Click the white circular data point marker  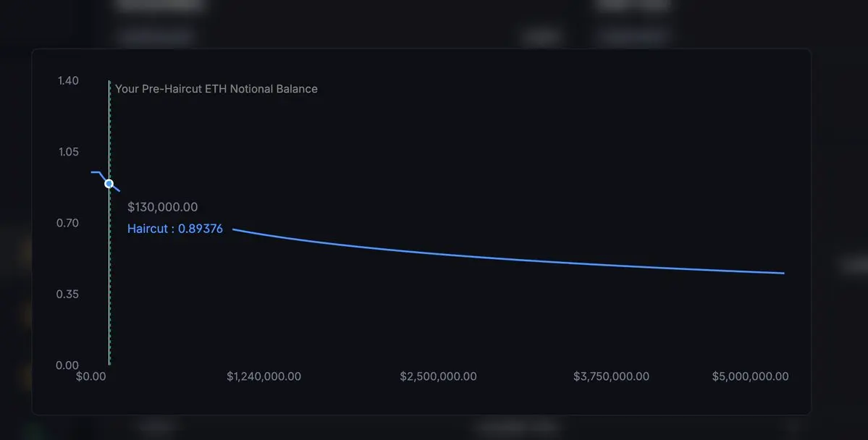(x=109, y=184)
